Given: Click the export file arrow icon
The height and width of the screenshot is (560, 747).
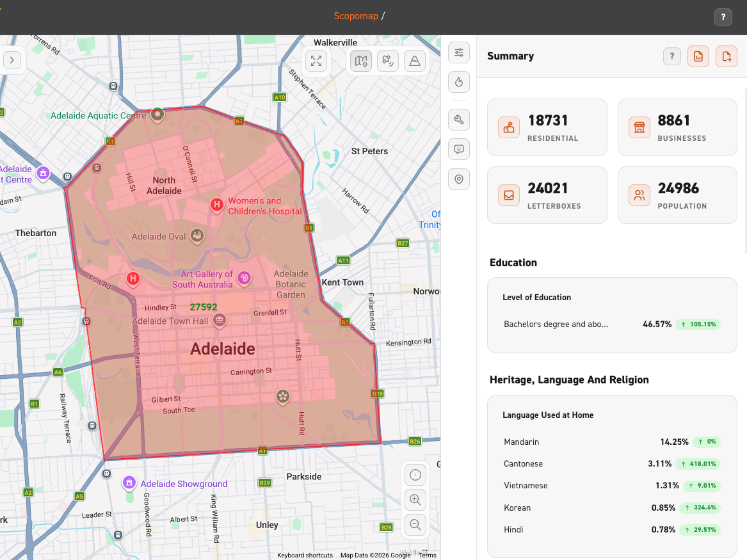Looking at the screenshot, I should pos(727,57).
